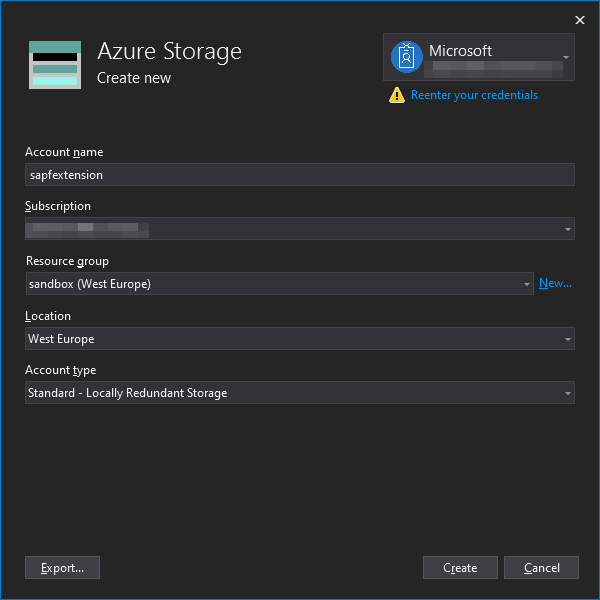Image resolution: width=600 pixels, height=600 pixels.
Task: Click the 'Account type' label
Action: point(60,370)
